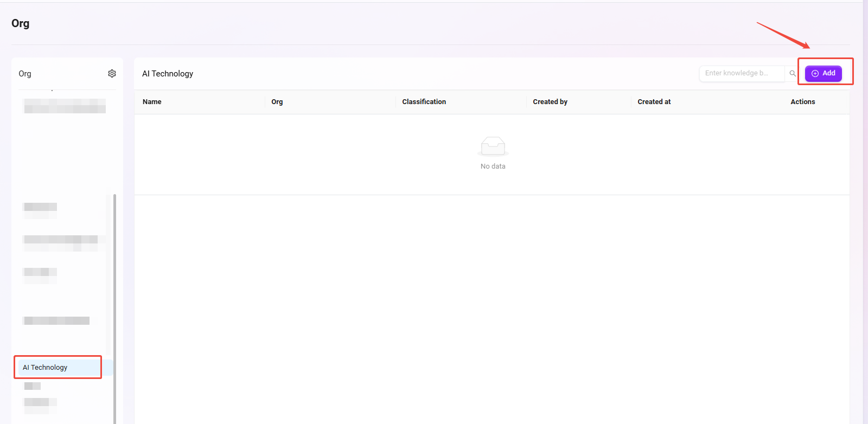
Task: Click the empty inbox No data icon
Action: point(493,146)
